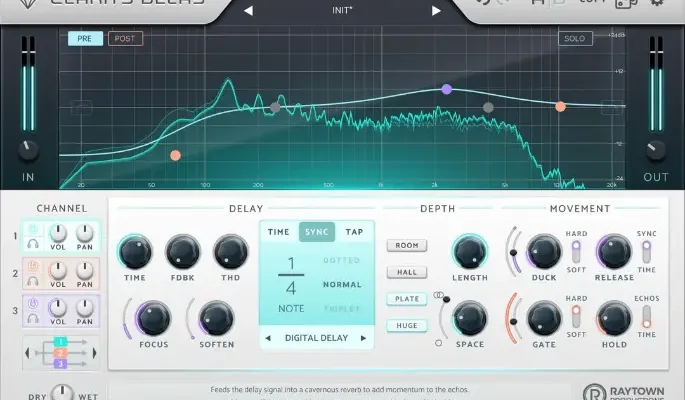The image size is (685, 400).
Task: Open the settings gear icon
Action: (x=657, y=4)
